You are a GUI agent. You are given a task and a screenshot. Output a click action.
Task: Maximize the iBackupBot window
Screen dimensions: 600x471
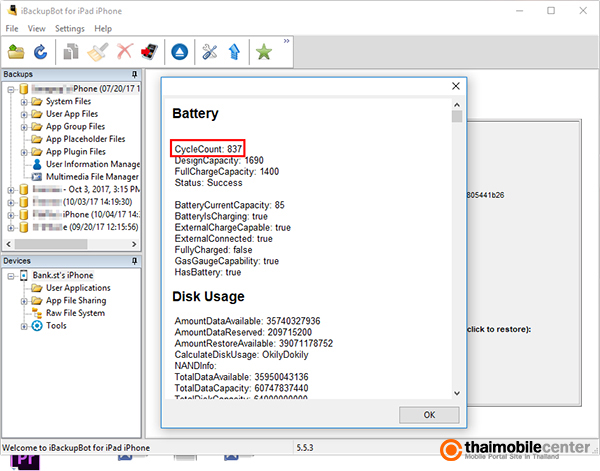click(551, 11)
